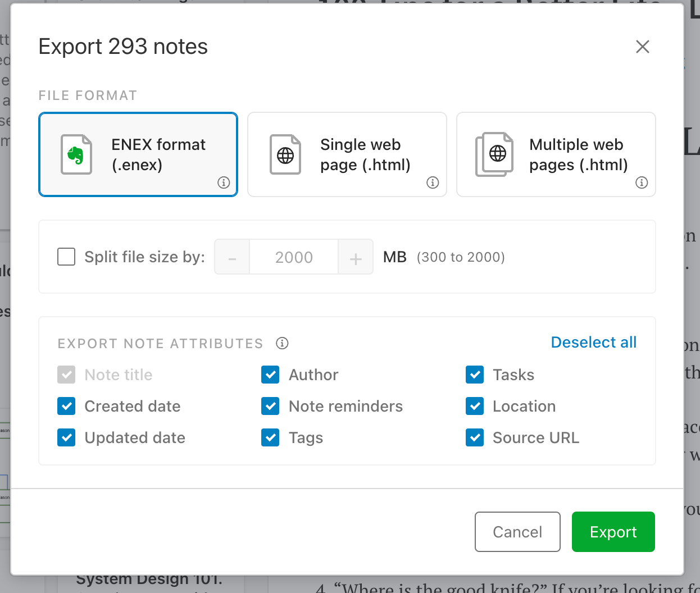Click the Evernote elephant file icon
Screen dimensions: 700x593
click(76, 154)
